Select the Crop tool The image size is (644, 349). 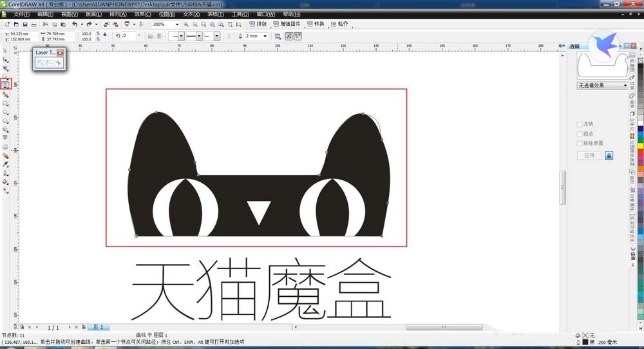tap(5, 68)
